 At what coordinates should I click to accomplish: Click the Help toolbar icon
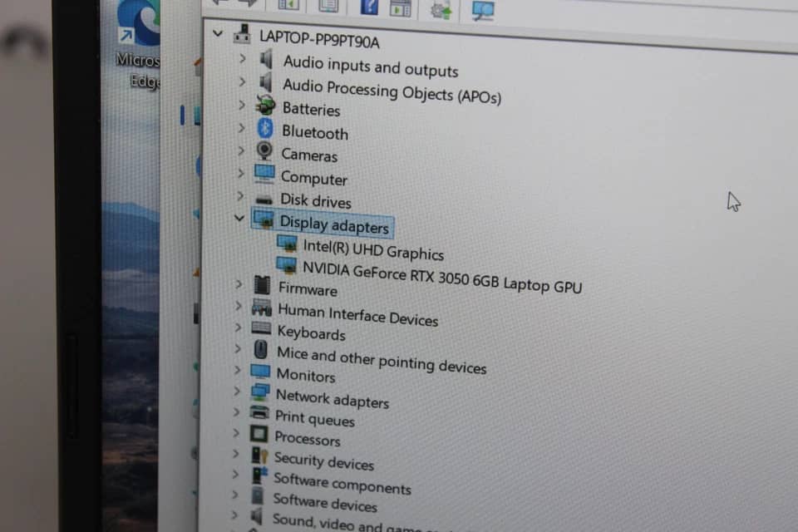coord(369,7)
